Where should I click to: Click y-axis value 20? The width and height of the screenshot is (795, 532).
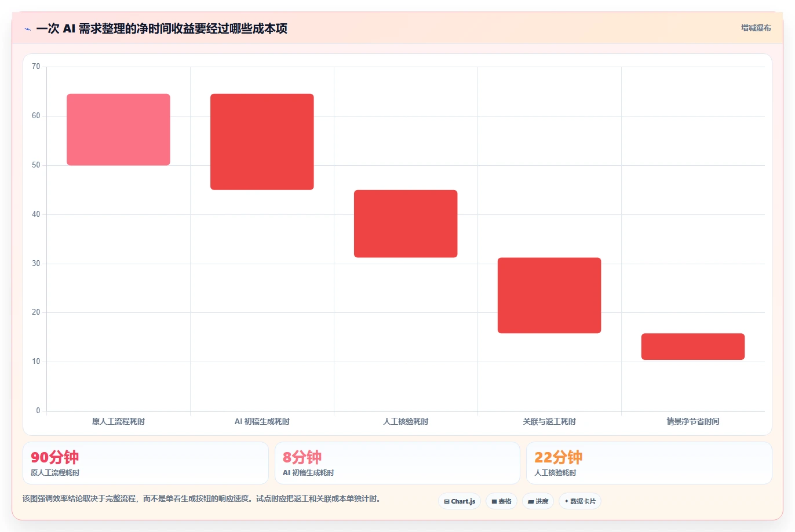pos(36,312)
